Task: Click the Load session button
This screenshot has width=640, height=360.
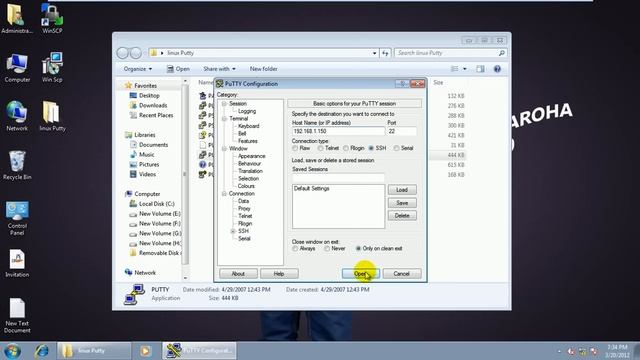Action: click(x=402, y=190)
